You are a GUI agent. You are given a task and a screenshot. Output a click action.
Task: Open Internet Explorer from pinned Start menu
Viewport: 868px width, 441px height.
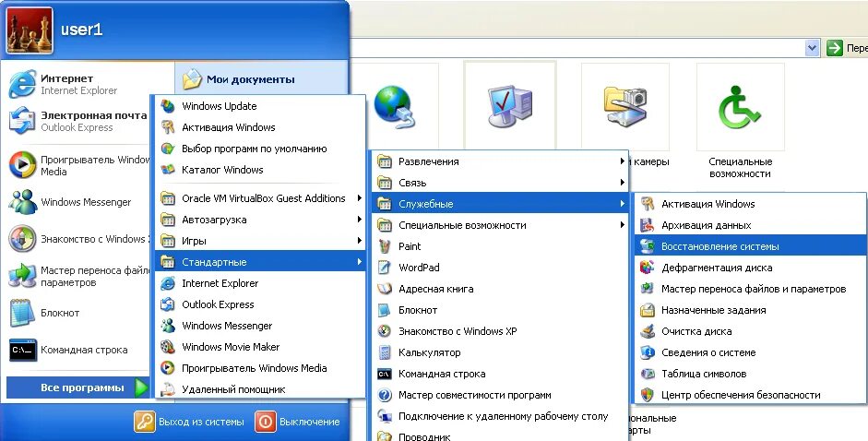80,85
